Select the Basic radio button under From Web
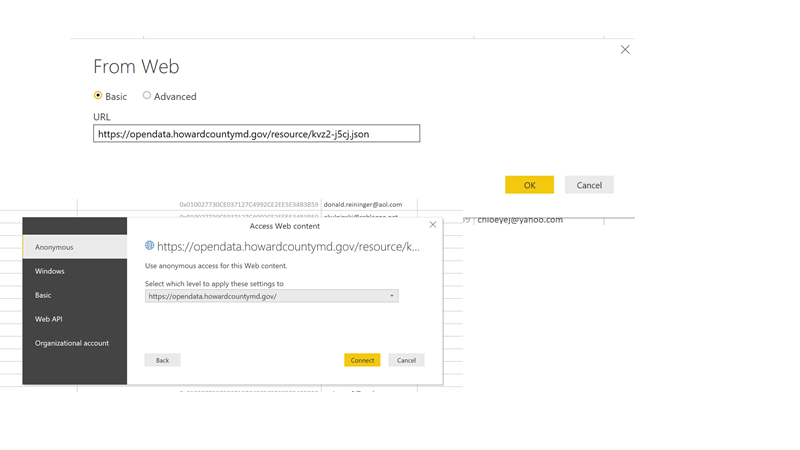The image size is (800, 450). tap(98, 96)
